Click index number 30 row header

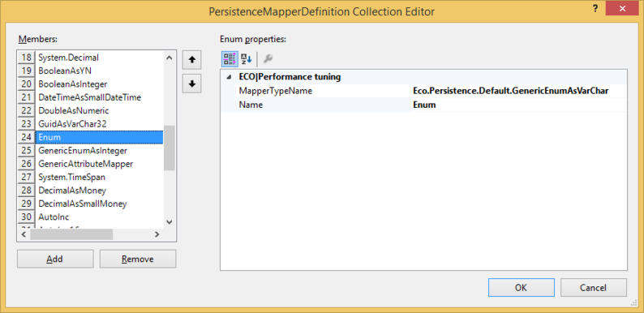[x=26, y=217]
